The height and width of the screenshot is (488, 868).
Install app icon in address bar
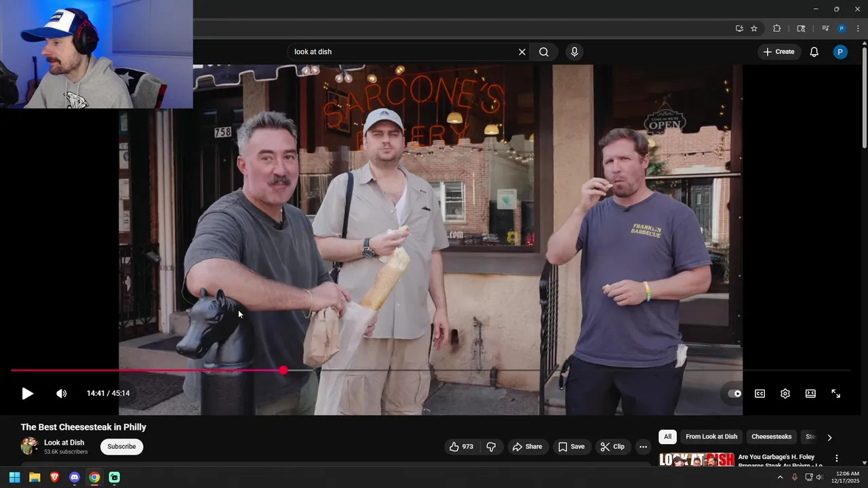739,28
